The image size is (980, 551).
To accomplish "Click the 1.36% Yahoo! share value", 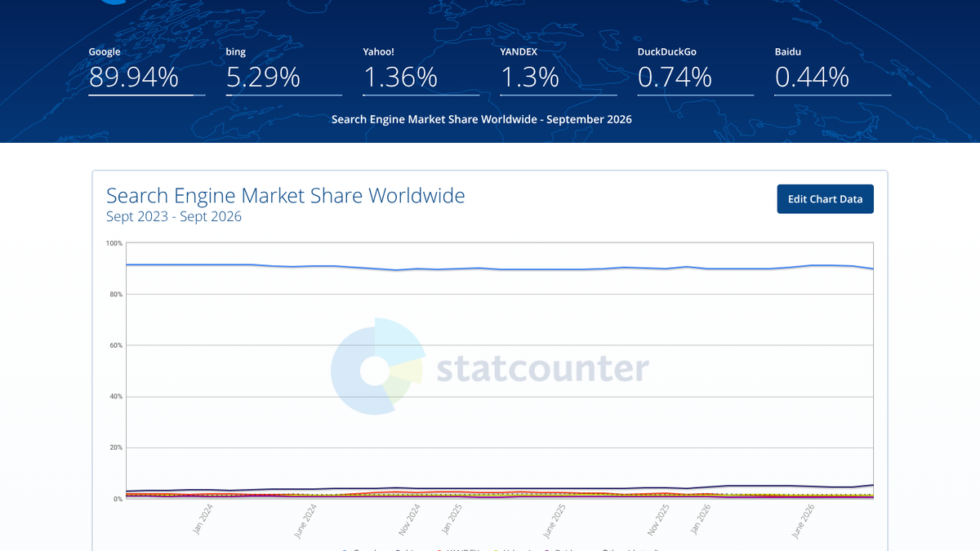I will (x=400, y=78).
